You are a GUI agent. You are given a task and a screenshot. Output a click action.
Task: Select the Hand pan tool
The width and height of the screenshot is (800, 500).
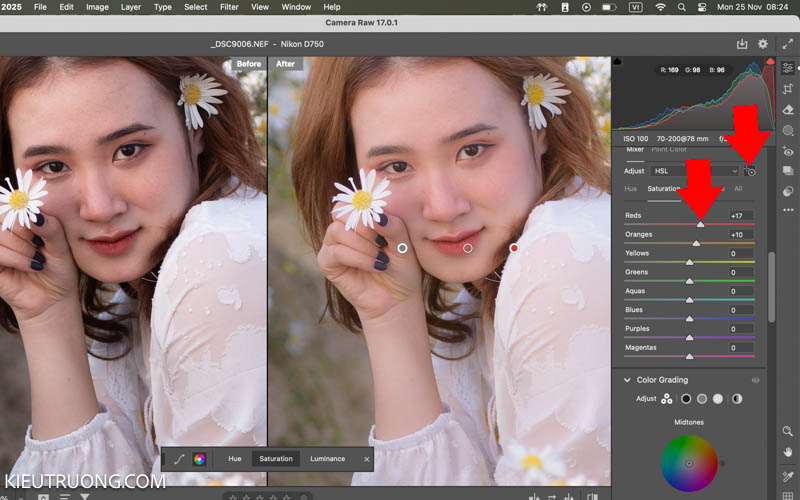788,453
